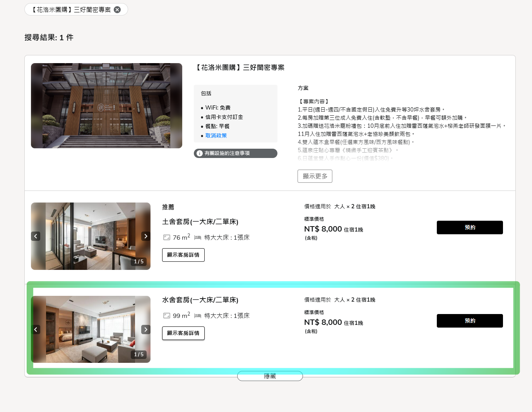Click the room size icon beside 99 m²
Image resolution: width=532 pixels, height=412 pixels.
click(167, 316)
